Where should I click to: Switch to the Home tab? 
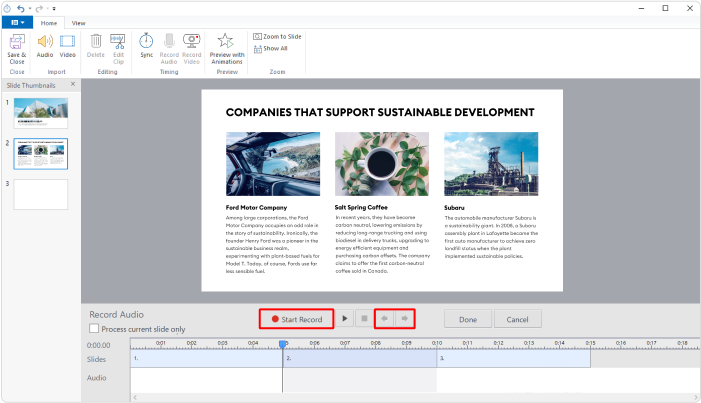(x=49, y=23)
